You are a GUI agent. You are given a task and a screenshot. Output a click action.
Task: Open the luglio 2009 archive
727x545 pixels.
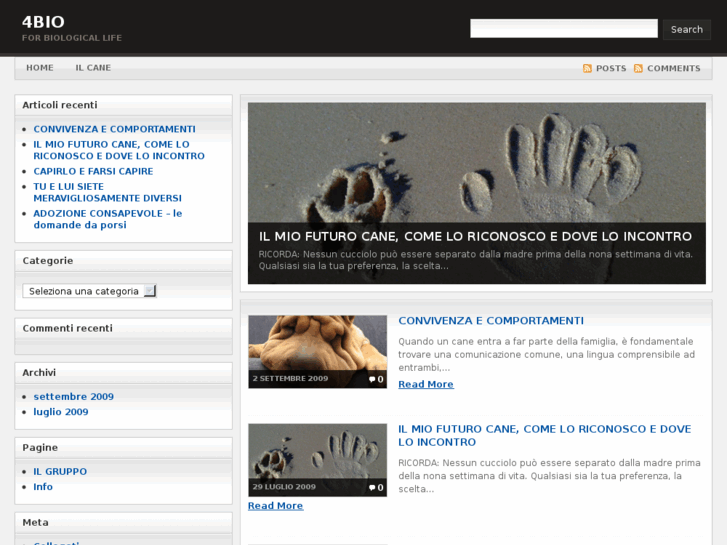click(x=60, y=412)
